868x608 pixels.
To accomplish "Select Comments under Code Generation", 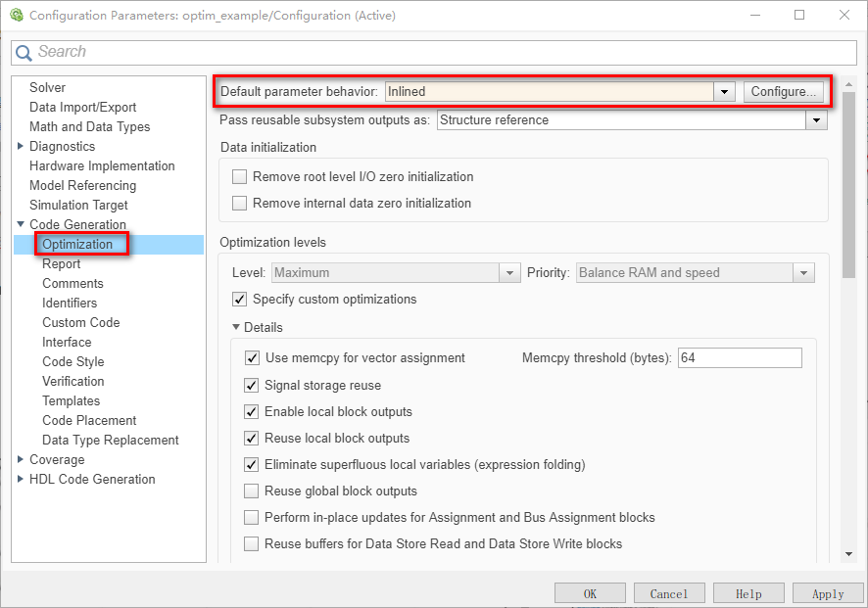I will [x=72, y=283].
